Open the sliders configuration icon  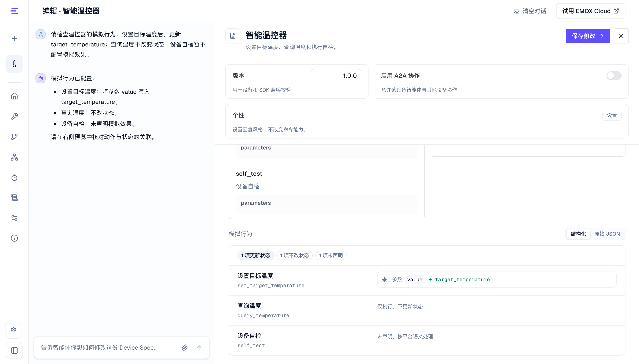click(14, 218)
